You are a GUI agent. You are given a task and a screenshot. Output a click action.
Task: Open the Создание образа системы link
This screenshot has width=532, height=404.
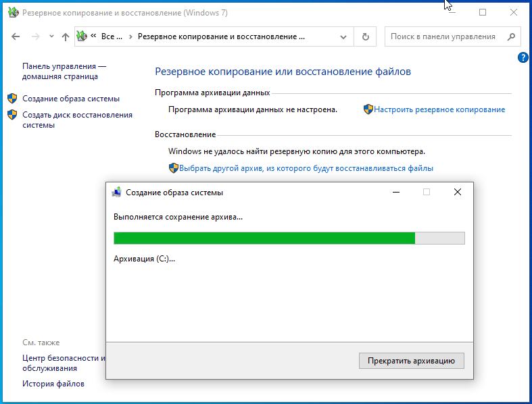tap(71, 99)
